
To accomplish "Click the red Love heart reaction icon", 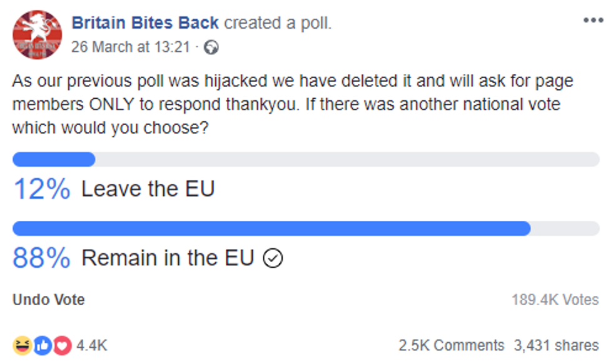I will click(61, 345).
